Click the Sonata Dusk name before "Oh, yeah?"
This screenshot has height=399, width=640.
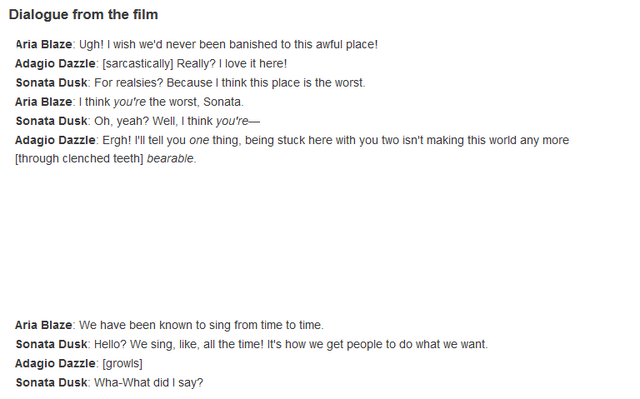point(51,121)
